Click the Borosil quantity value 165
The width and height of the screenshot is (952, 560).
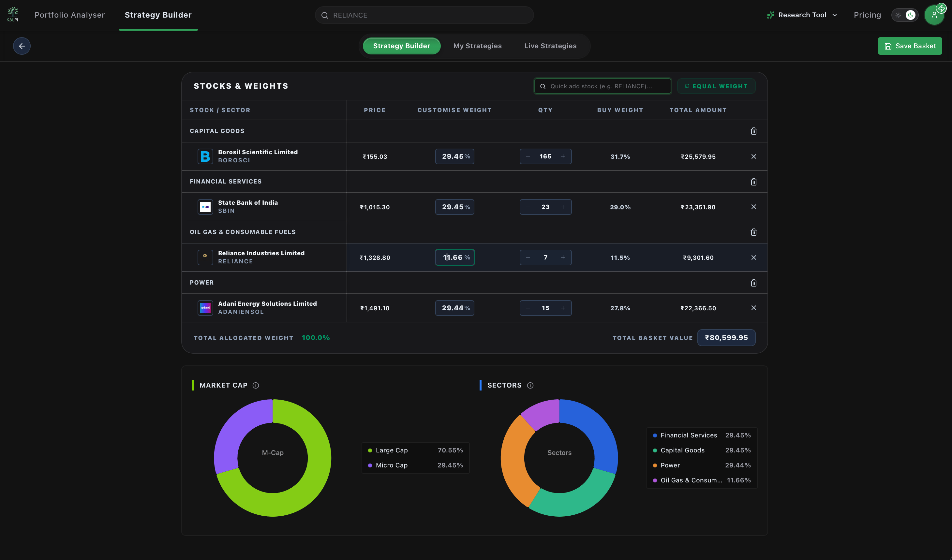pyautogui.click(x=545, y=156)
